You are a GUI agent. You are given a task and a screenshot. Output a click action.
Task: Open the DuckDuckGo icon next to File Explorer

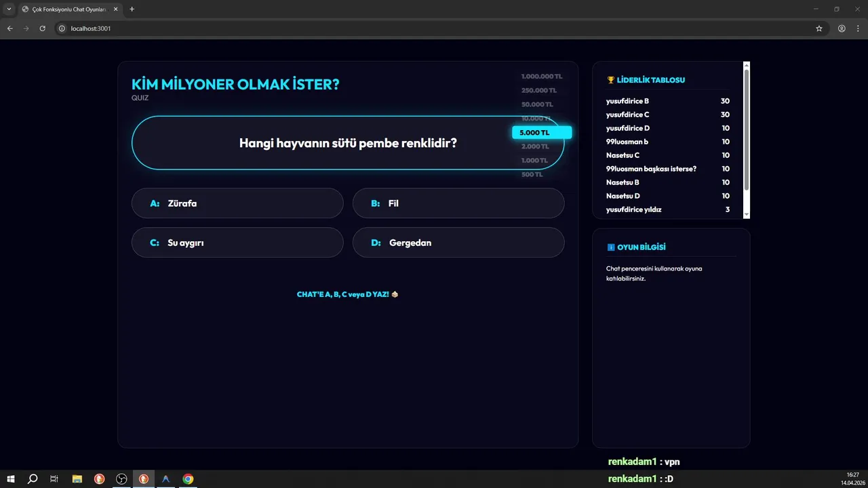99,479
